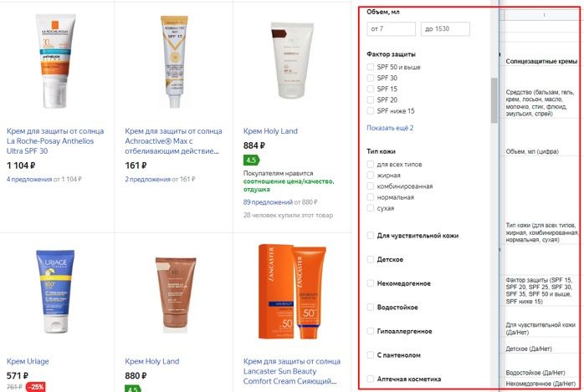
Task: Open the 4 предложения link under La Roche-Posay
Action: 29,179
